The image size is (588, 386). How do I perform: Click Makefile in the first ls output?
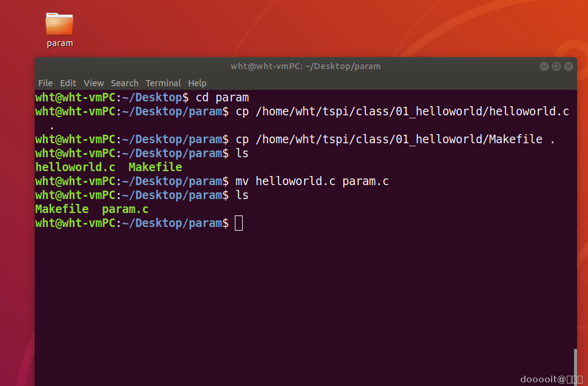(x=155, y=167)
